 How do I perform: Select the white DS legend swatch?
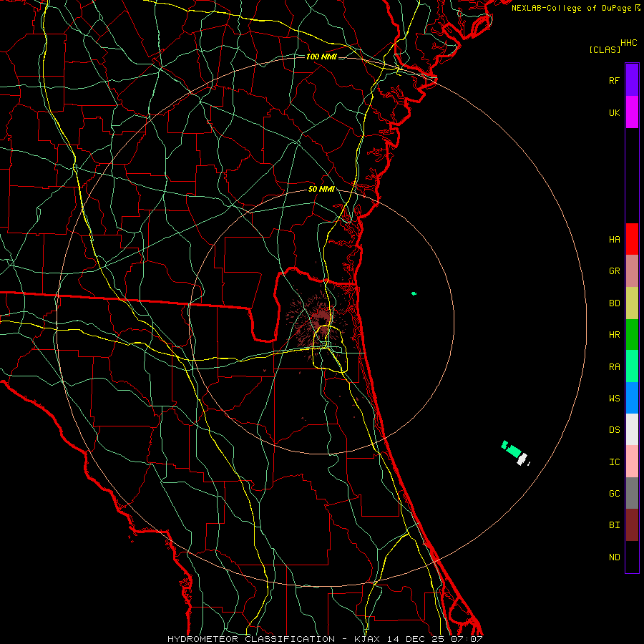(x=632, y=429)
